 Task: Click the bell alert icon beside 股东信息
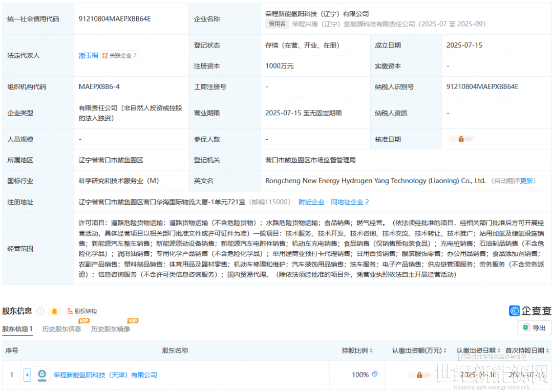pyautogui.click(x=55, y=311)
